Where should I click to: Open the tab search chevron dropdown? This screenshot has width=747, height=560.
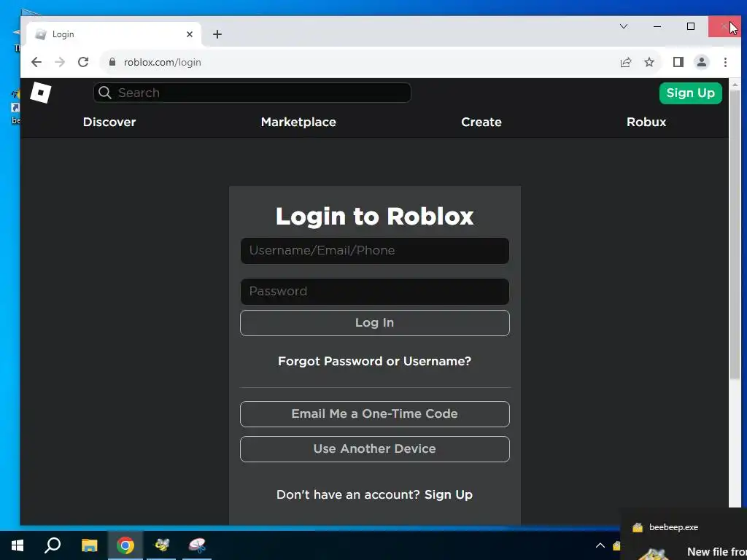tap(624, 27)
